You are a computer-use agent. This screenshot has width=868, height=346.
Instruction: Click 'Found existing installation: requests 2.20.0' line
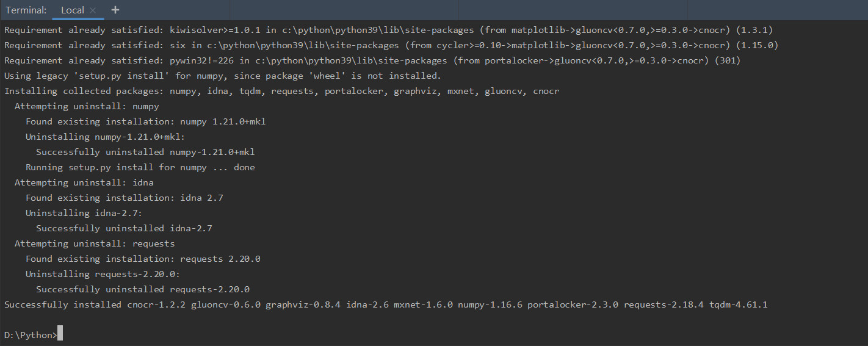143,259
